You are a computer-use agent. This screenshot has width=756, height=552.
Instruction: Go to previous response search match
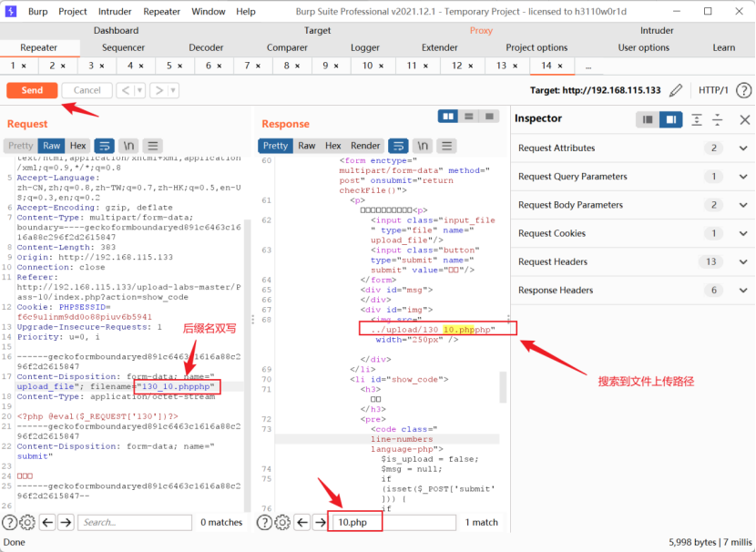[302, 522]
